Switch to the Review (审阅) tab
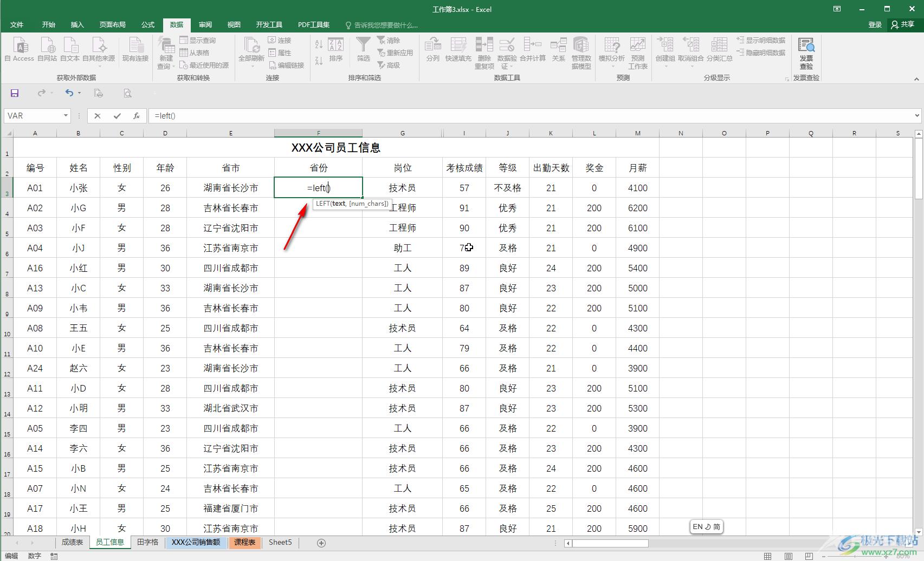The height and width of the screenshot is (561, 924). [x=205, y=25]
